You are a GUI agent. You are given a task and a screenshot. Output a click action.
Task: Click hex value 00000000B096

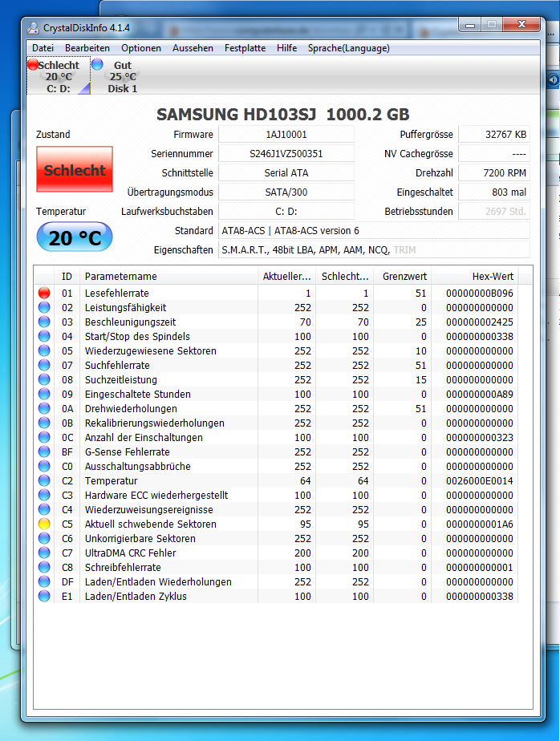[480, 293]
